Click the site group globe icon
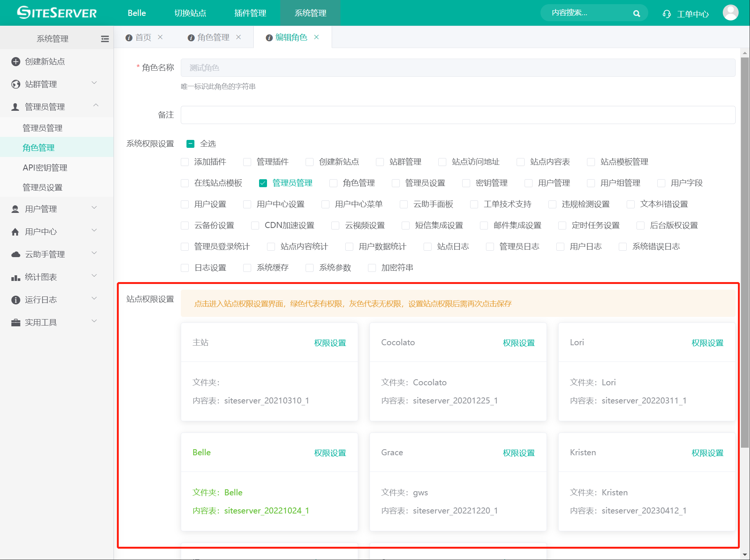This screenshot has width=750, height=560. (x=16, y=84)
